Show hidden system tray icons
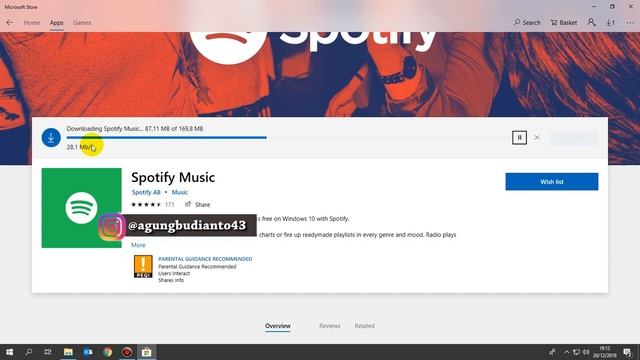 click(x=567, y=352)
